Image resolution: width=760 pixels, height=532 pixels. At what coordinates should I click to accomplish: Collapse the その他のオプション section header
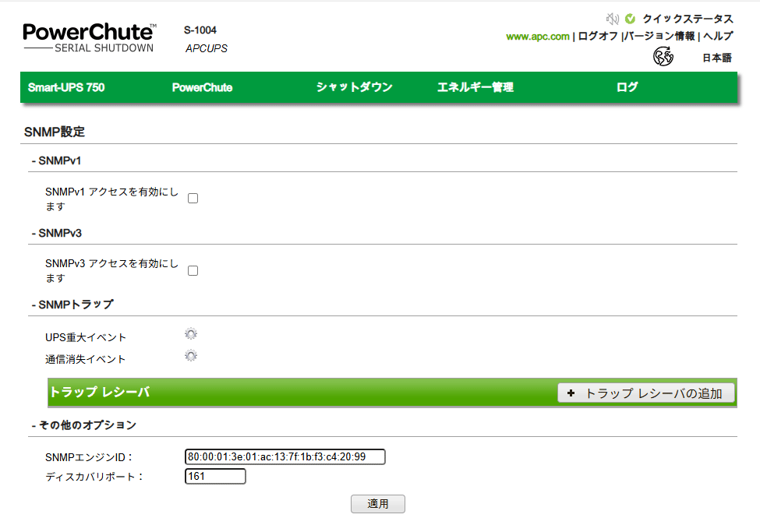[x=84, y=425]
